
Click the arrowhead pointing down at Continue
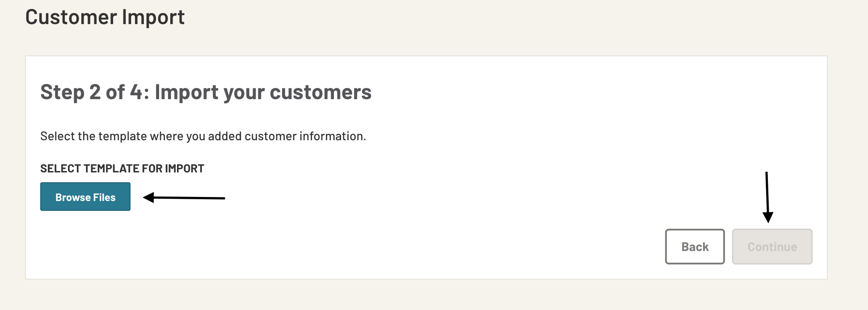(768, 217)
